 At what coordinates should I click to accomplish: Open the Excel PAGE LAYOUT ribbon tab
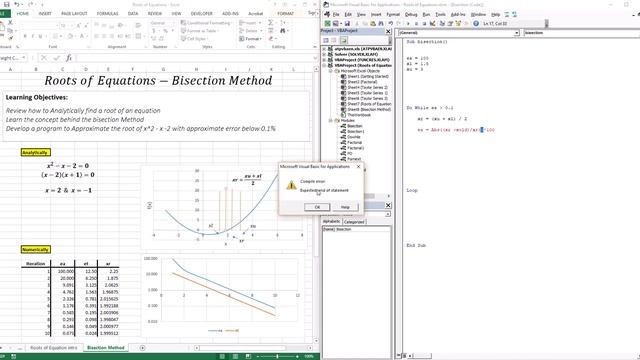tap(74, 13)
